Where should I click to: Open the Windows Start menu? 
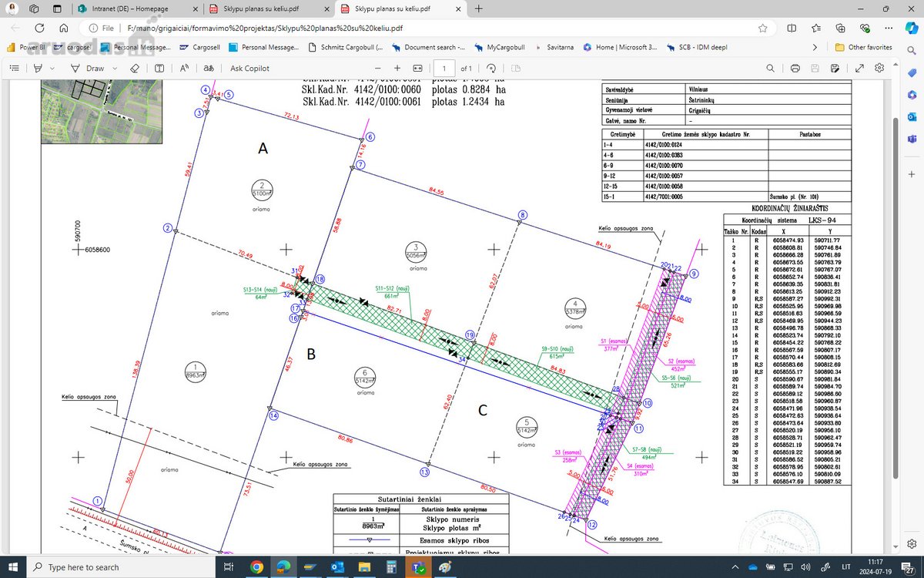[x=14, y=566]
